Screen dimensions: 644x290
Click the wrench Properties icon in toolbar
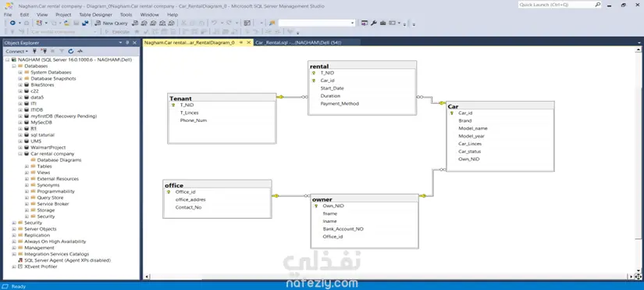[x=374, y=23]
